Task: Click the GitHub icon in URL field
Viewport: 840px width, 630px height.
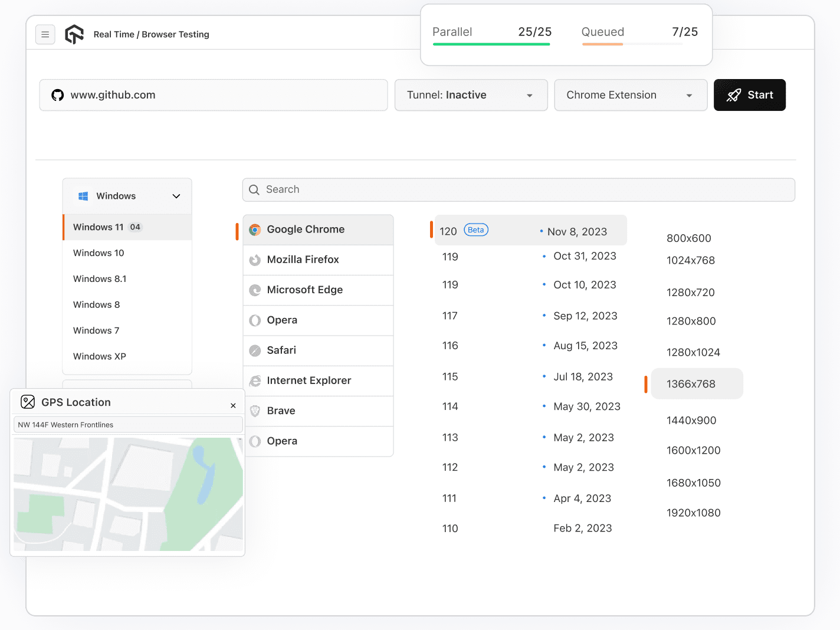Action: point(57,94)
